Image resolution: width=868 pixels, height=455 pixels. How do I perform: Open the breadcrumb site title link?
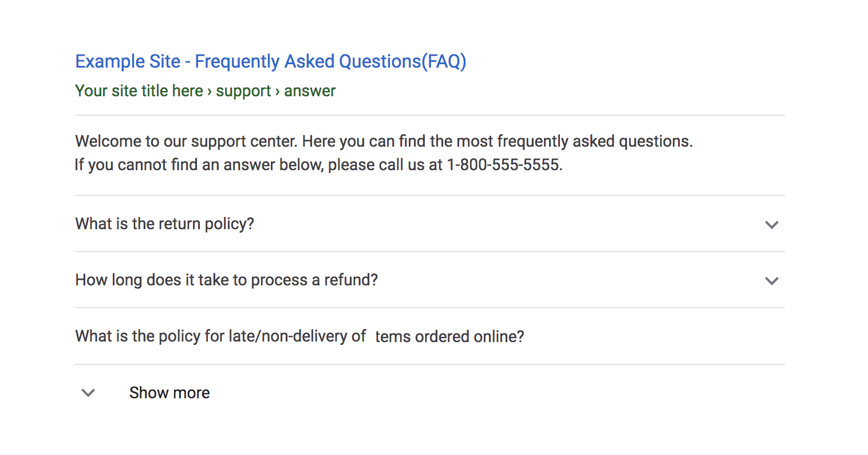[139, 91]
